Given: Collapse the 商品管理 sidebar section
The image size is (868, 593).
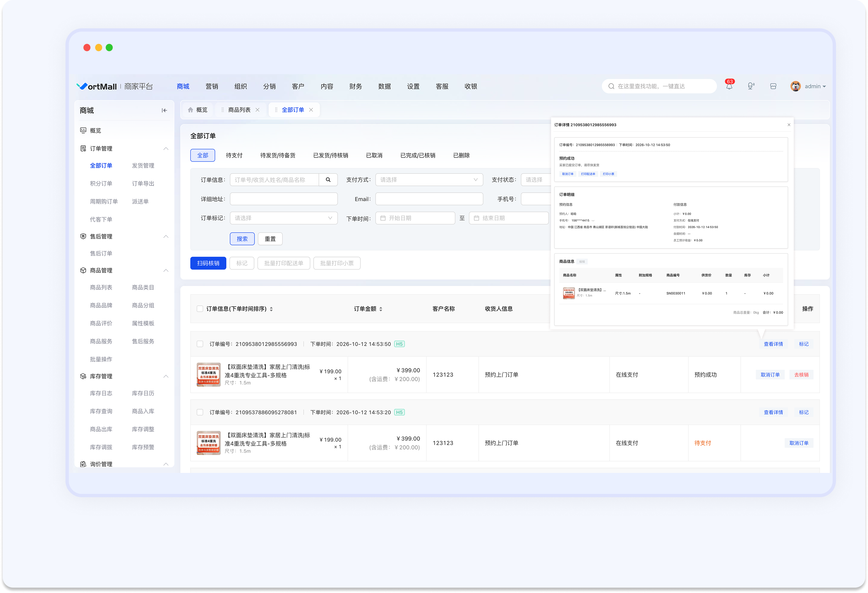Looking at the screenshot, I should pyautogui.click(x=166, y=271).
